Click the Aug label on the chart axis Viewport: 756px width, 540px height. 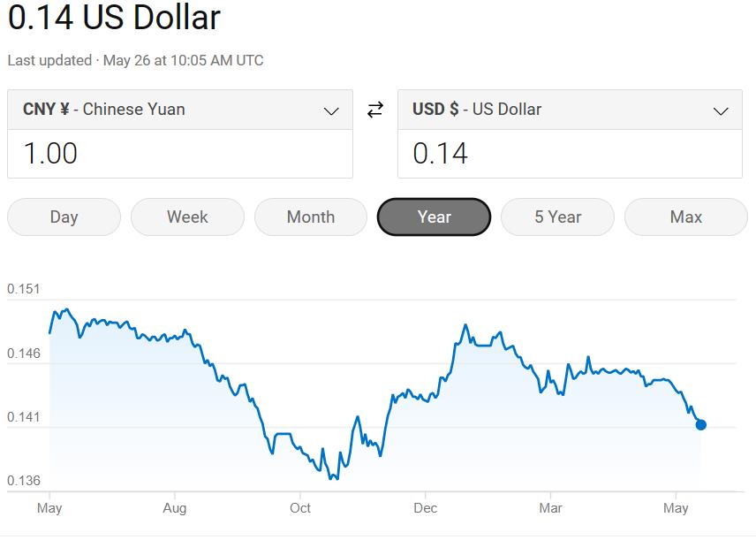coord(175,508)
